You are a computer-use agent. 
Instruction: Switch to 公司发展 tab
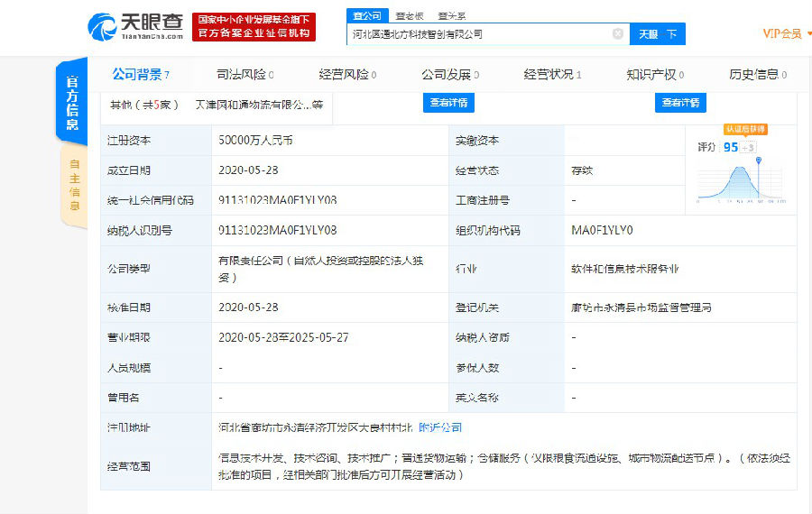(x=450, y=75)
